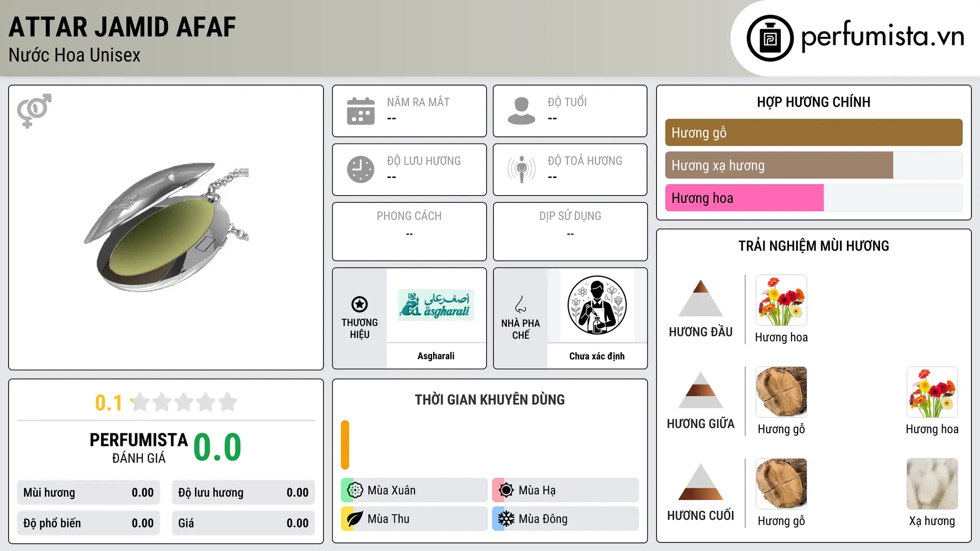Click the five-star rating icons
The width and height of the screenshot is (980, 551).
point(184,402)
